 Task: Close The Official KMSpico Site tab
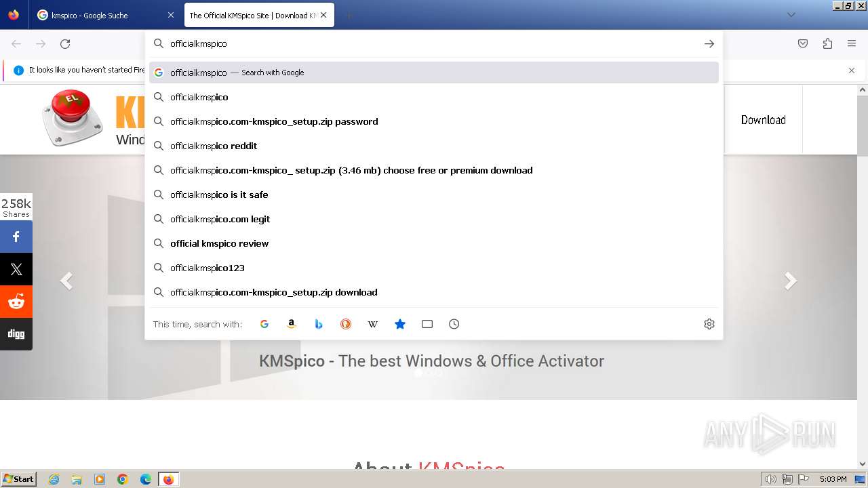(x=323, y=15)
